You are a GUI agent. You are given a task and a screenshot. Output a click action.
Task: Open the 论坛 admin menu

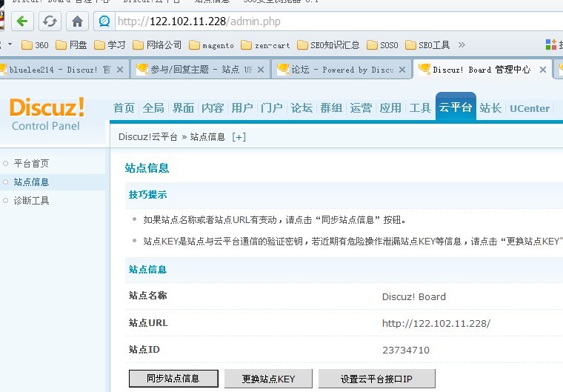(x=302, y=107)
